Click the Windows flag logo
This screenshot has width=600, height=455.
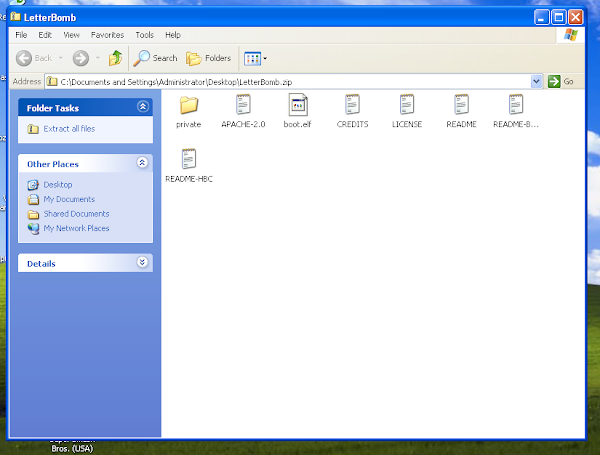pos(571,35)
